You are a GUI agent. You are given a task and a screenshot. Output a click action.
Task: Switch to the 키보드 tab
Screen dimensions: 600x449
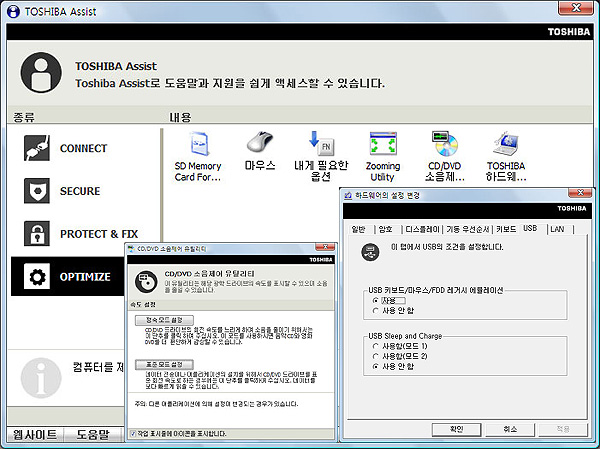click(506, 229)
